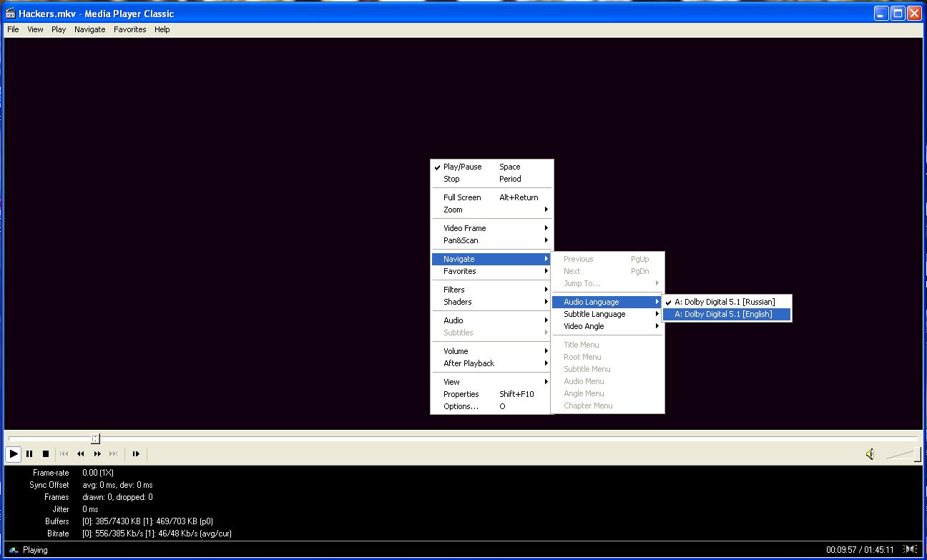Expand the Filters submenu
This screenshot has width=927, height=560.
point(492,290)
